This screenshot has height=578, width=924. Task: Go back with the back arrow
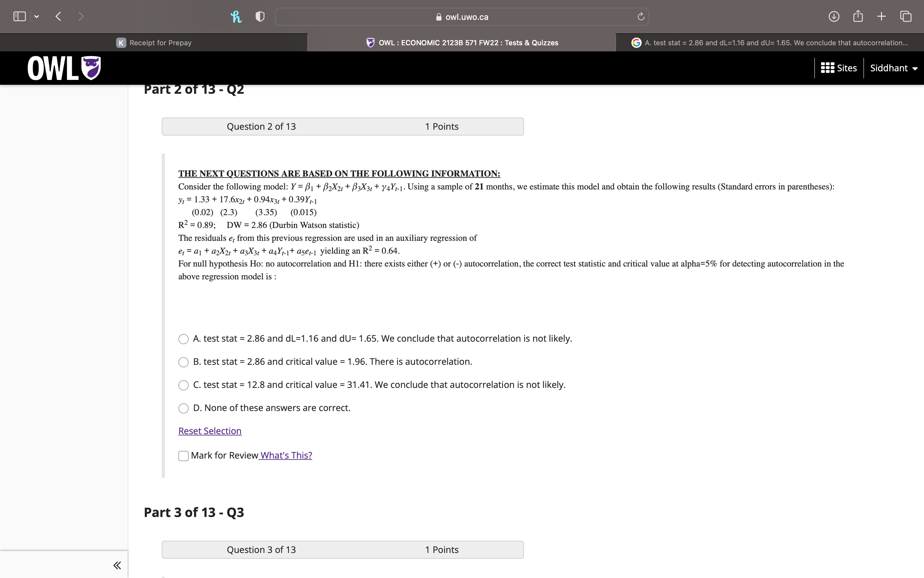(x=58, y=16)
